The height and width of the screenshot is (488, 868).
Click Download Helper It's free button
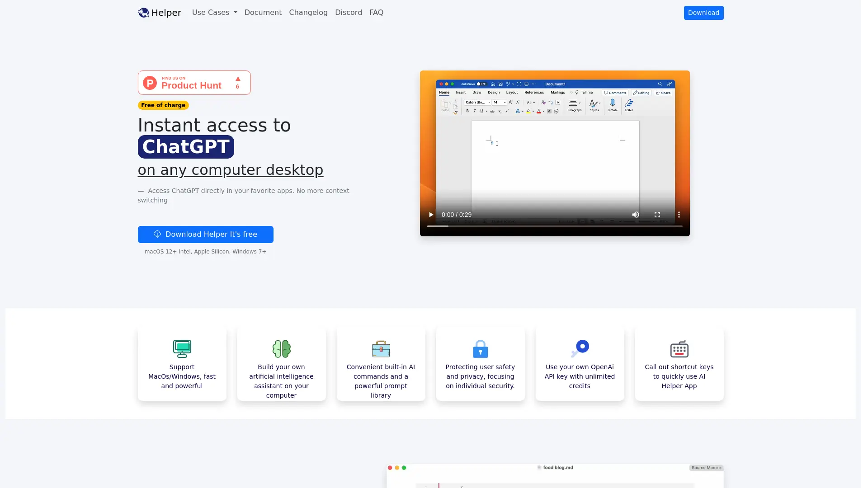pos(206,235)
